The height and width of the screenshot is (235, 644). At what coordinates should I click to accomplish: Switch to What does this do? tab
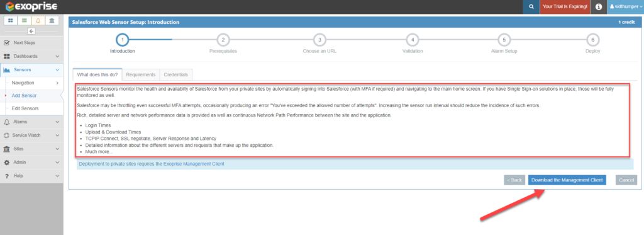[97, 74]
